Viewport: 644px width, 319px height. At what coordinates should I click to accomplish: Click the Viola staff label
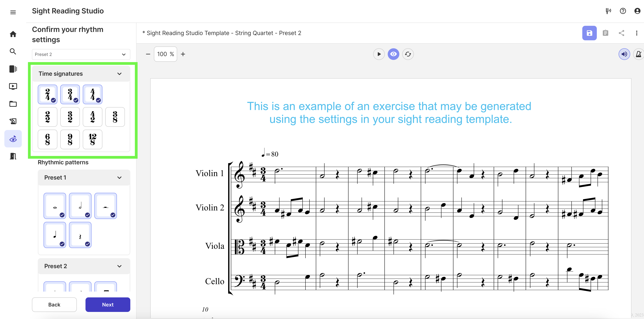215,246
